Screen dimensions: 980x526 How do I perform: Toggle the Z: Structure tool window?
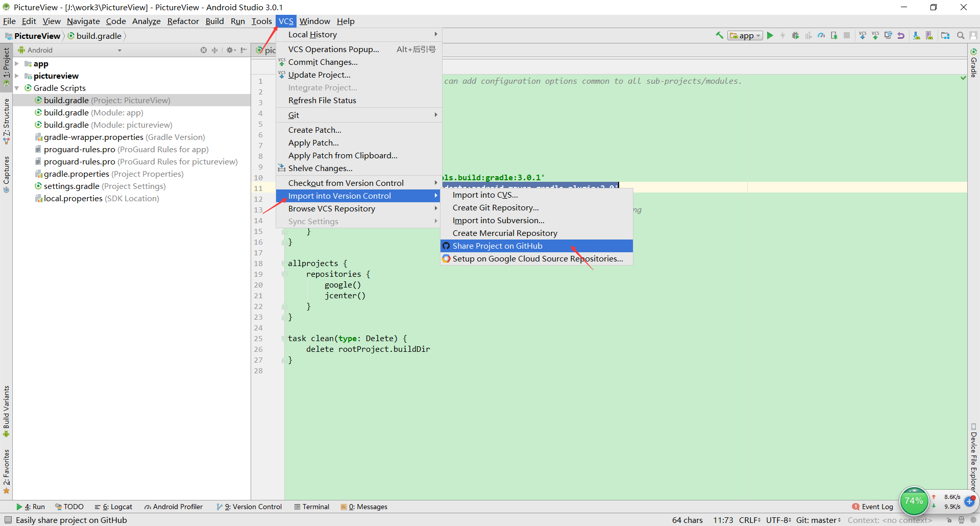[x=6, y=122]
